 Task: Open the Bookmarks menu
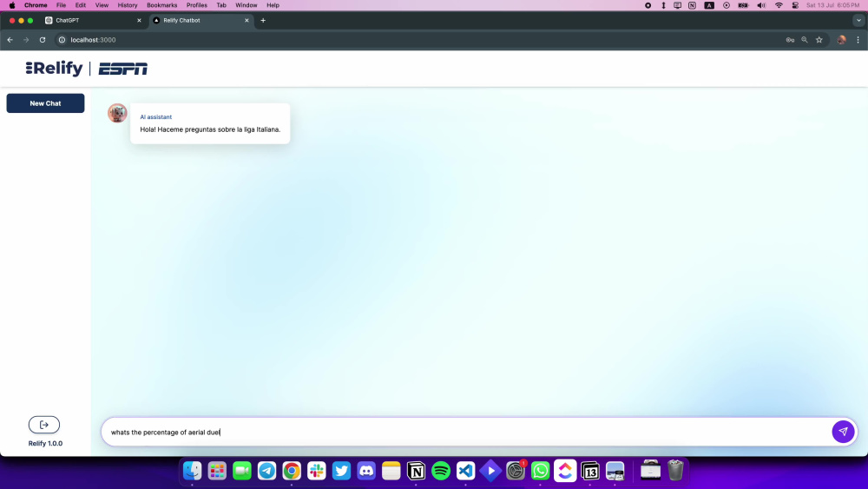161,5
